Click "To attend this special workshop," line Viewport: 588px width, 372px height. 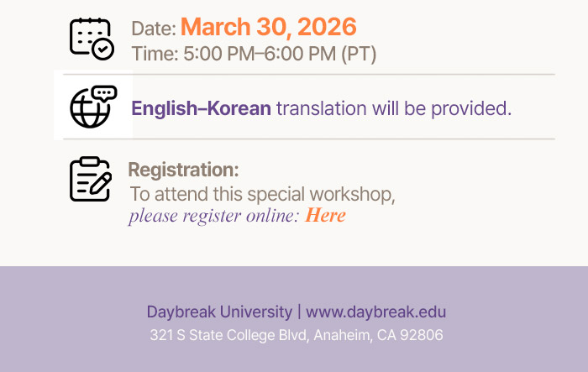[x=262, y=194]
